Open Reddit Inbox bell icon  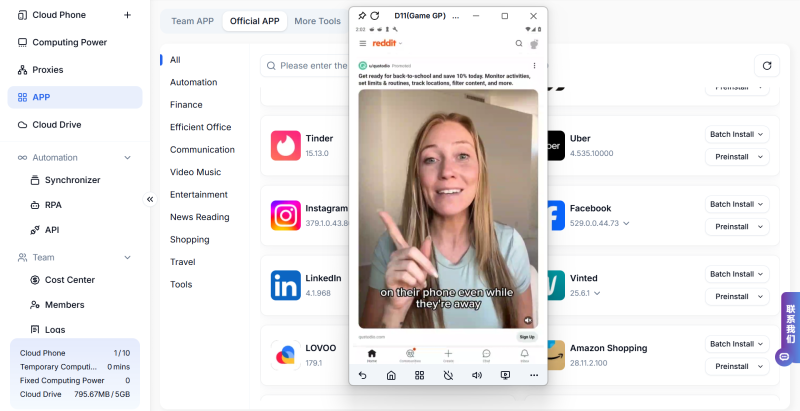click(524, 354)
